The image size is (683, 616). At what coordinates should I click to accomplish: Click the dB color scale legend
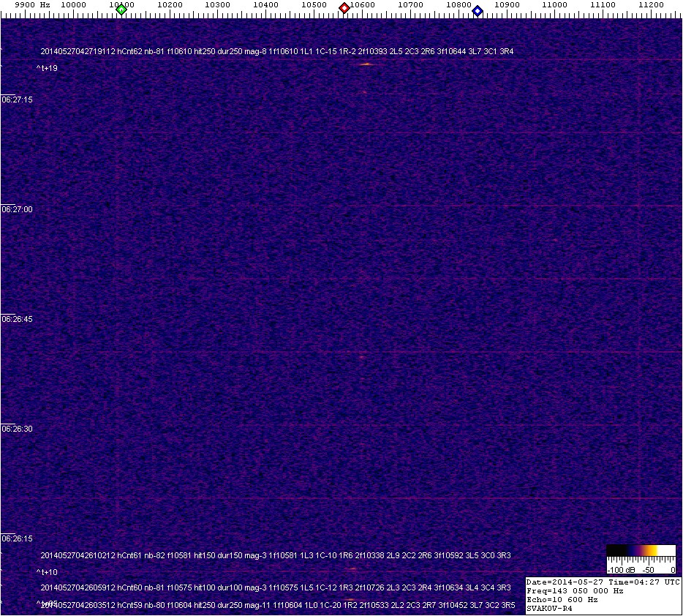(641, 560)
